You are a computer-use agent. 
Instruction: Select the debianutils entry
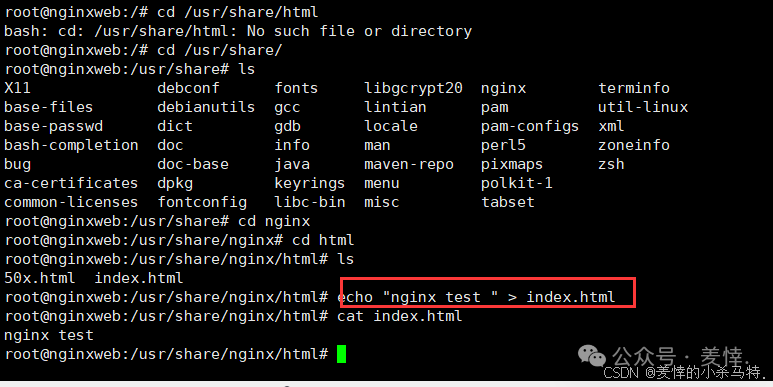206,107
